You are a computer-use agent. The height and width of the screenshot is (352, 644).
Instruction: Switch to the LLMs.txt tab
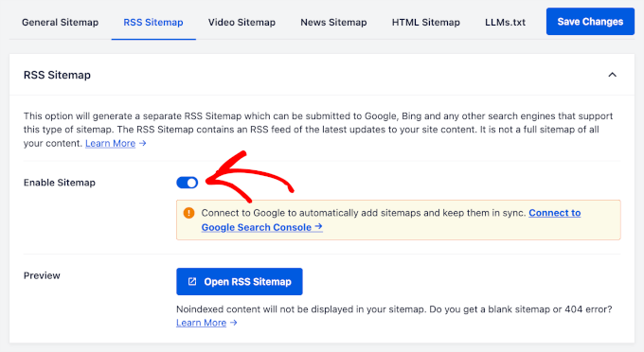[505, 22]
